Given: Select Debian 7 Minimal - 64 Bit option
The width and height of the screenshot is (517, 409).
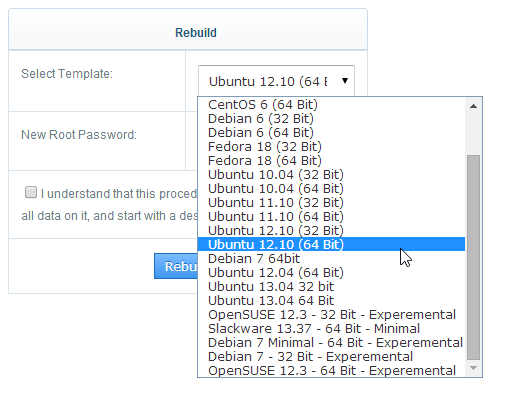Looking at the screenshot, I should coord(331,343).
